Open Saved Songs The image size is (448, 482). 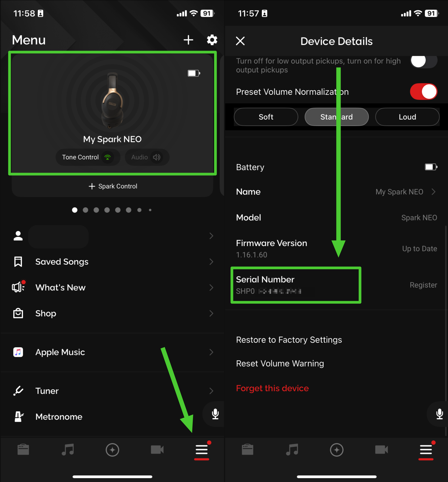click(x=112, y=262)
